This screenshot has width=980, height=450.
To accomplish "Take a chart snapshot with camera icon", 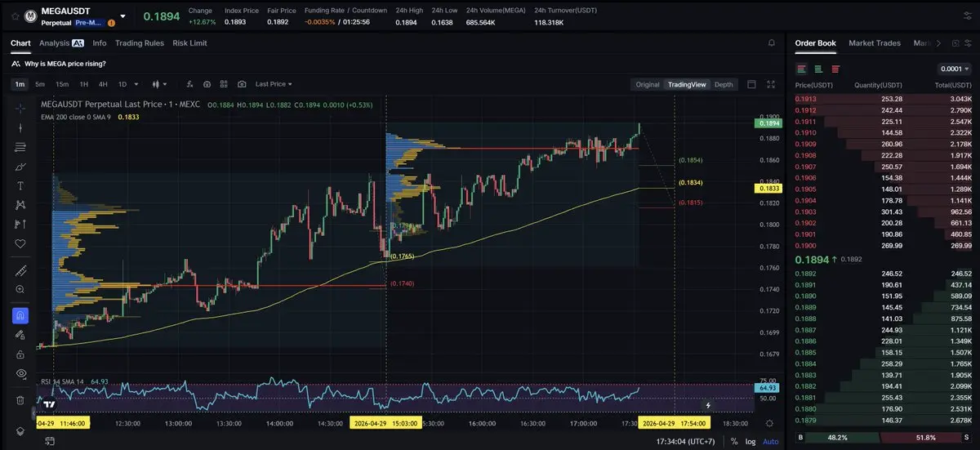I will click(242, 84).
